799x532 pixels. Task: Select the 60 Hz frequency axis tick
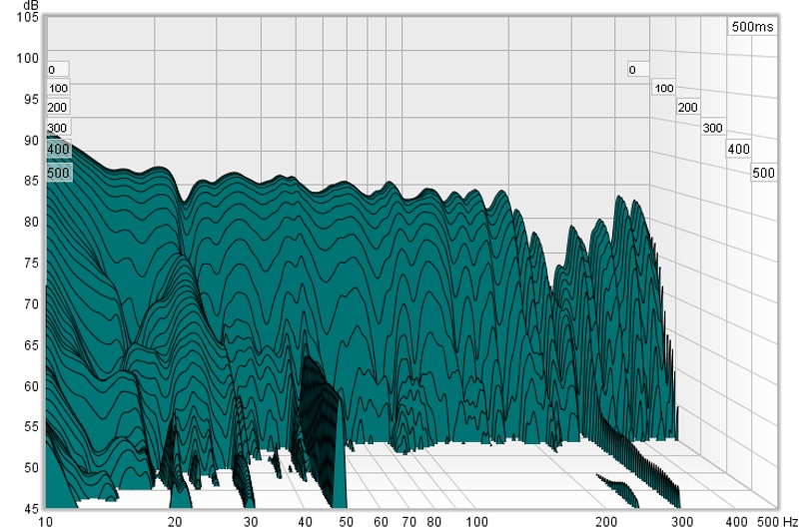pos(381,522)
